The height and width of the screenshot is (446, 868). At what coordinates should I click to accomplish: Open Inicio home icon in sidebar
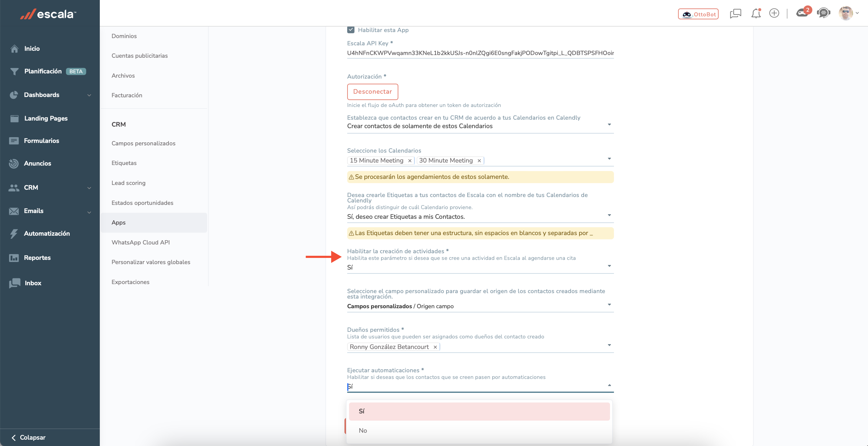click(x=14, y=48)
